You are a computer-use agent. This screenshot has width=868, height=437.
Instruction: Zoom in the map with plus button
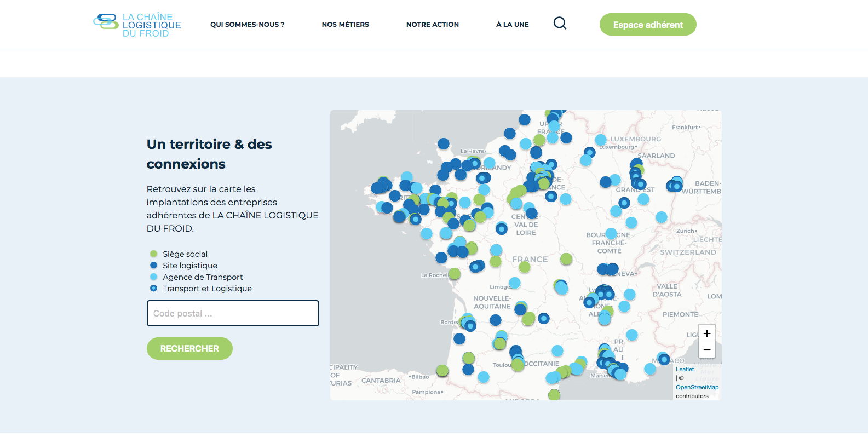[x=707, y=333]
